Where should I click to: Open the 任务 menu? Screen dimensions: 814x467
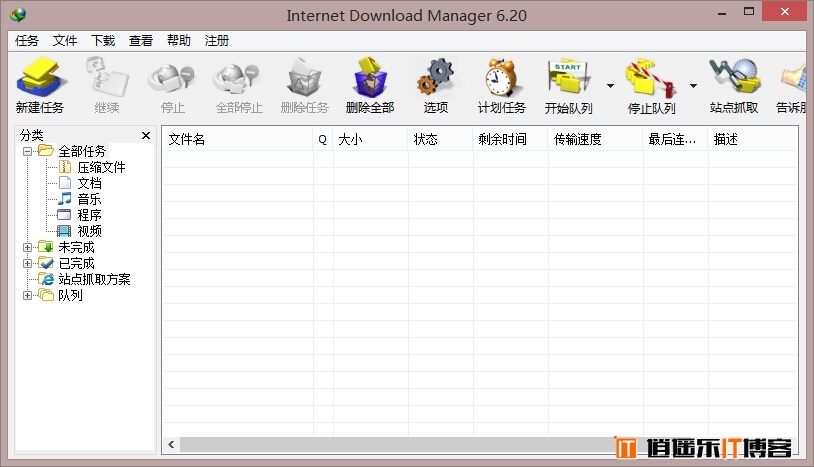(x=27, y=40)
